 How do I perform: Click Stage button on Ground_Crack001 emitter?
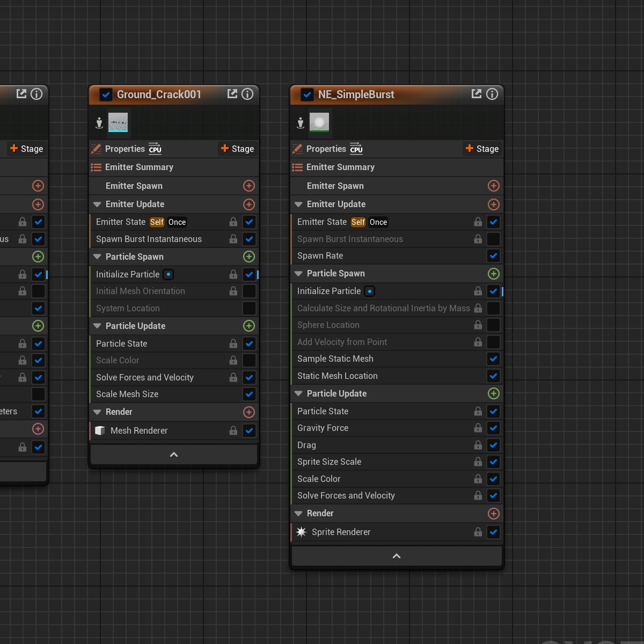(x=237, y=149)
